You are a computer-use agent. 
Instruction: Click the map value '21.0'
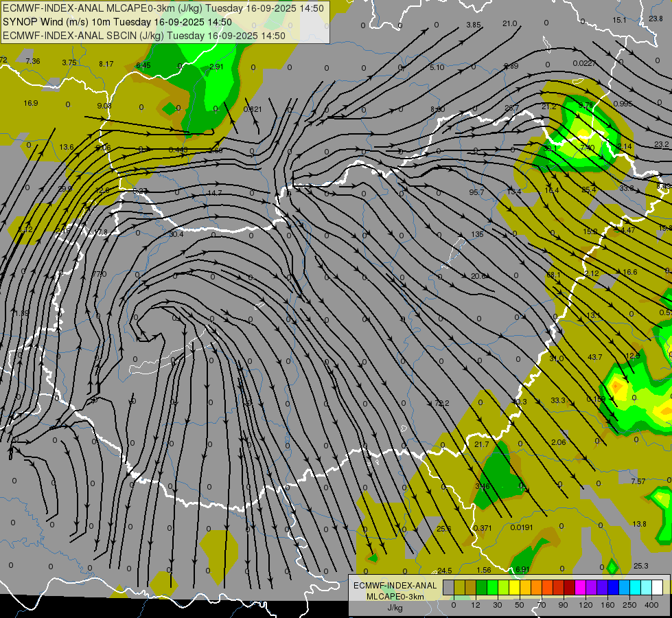(x=510, y=23)
